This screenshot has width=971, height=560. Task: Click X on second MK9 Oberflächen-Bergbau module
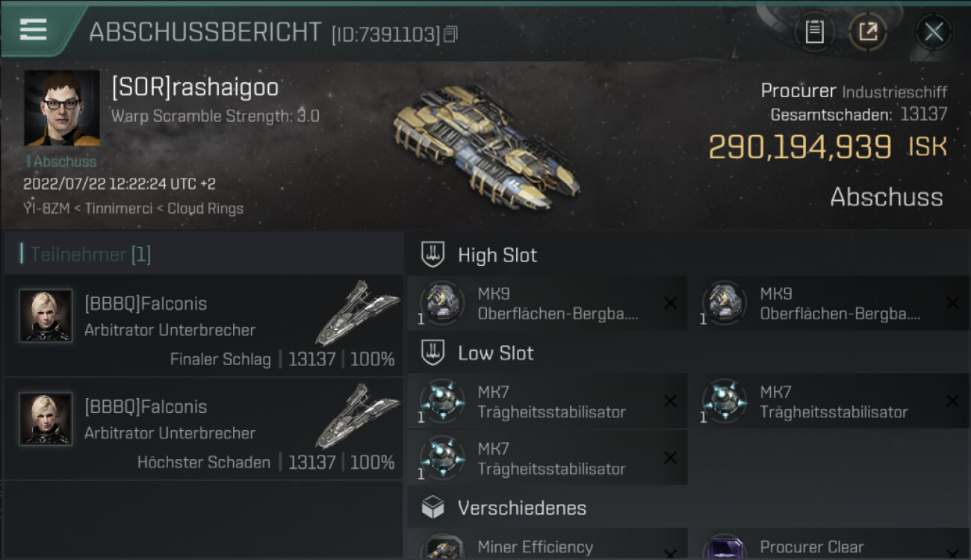(952, 302)
